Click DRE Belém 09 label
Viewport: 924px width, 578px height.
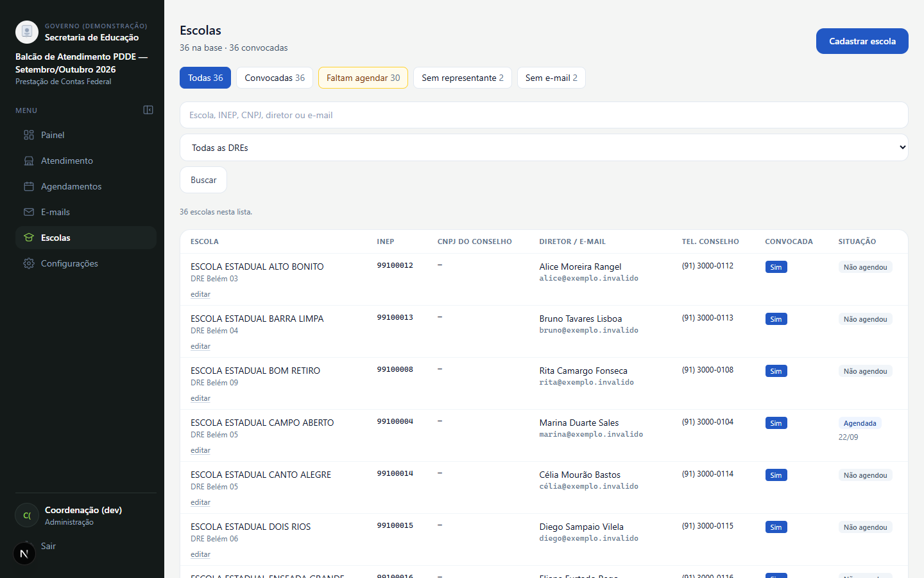[x=214, y=383]
